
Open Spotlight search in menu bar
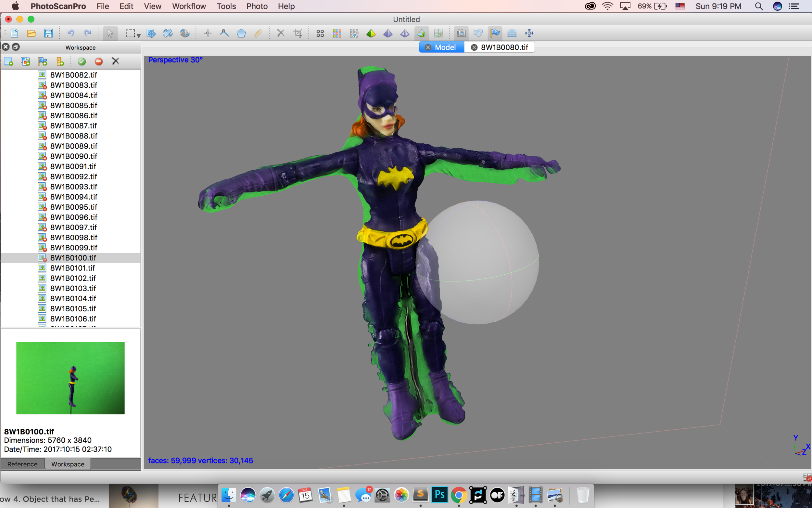click(759, 6)
